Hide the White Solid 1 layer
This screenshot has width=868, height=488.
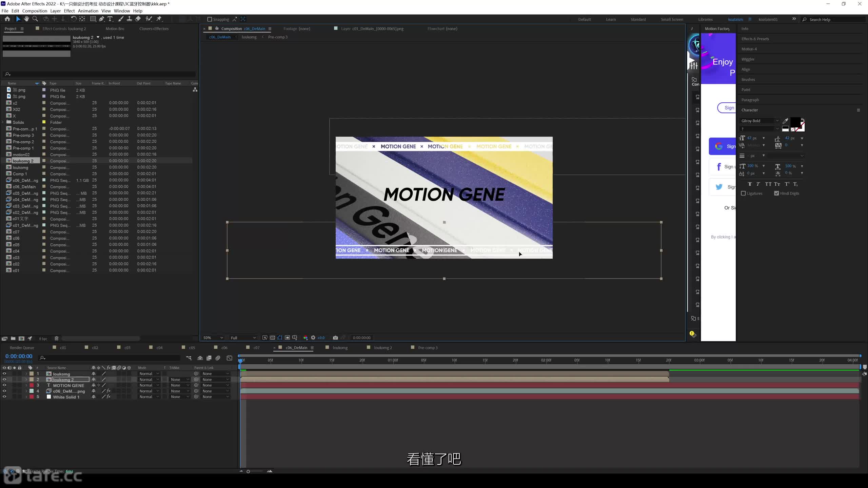pos(4,397)
